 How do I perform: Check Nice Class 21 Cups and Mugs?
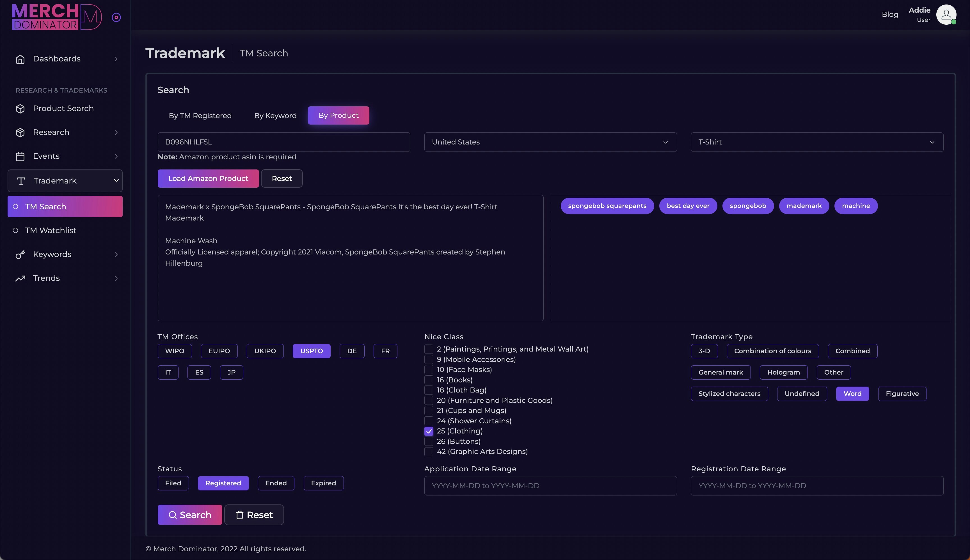point(429,411)
